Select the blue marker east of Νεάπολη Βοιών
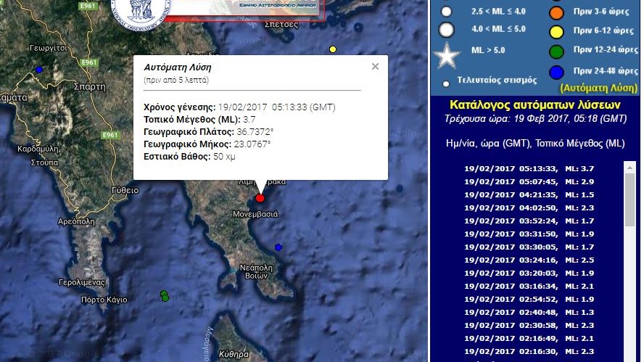644x362 pixels. pyautogui.click(x=278, y=247)
